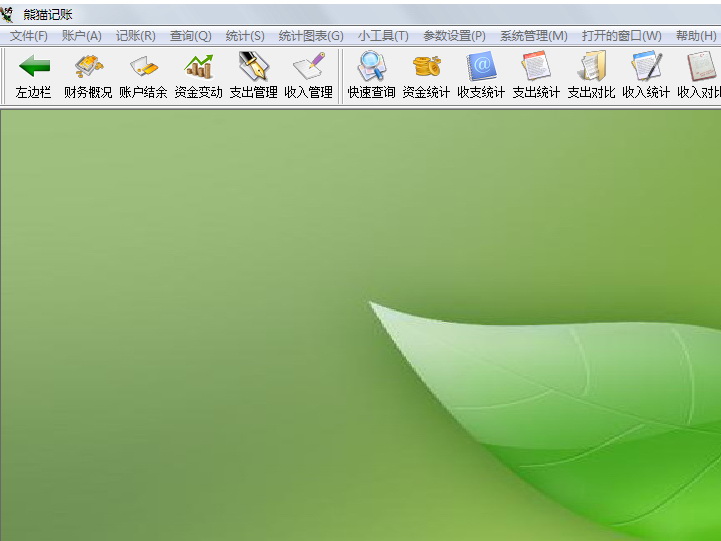The image size is (721, 541).
Task: Open the 账户(A) menu
Action: (82, 36)
